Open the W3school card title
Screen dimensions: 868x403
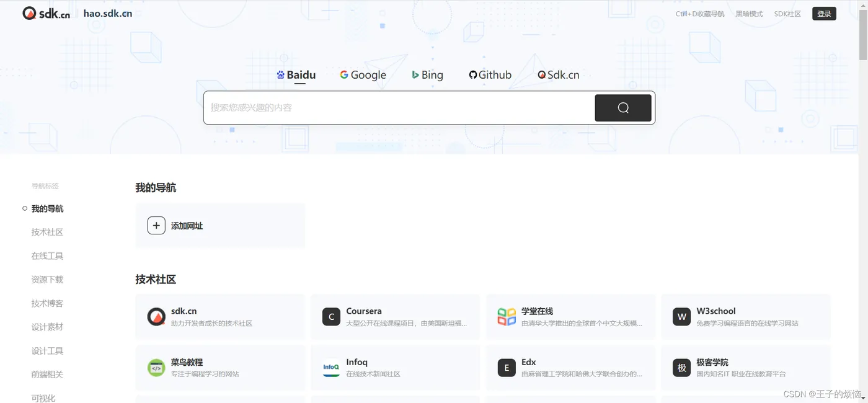(716, 311)
